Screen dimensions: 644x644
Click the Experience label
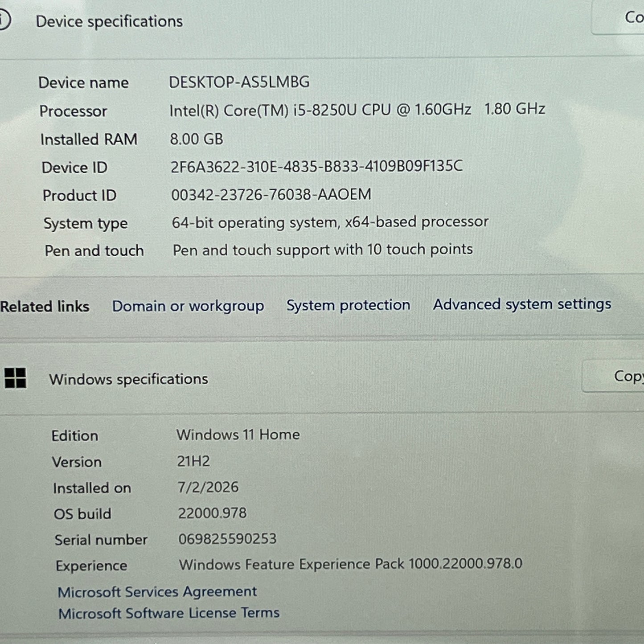click(x=91, y=566)
